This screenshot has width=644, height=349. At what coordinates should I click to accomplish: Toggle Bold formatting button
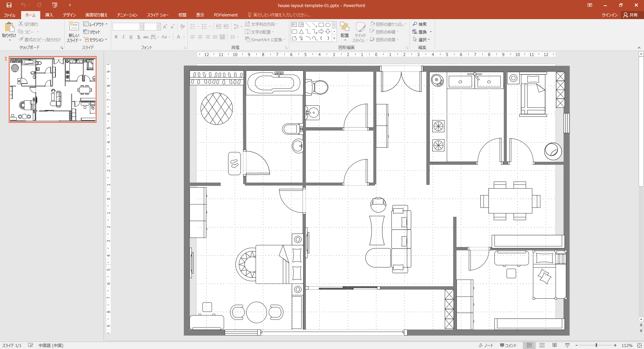[116, 37]
